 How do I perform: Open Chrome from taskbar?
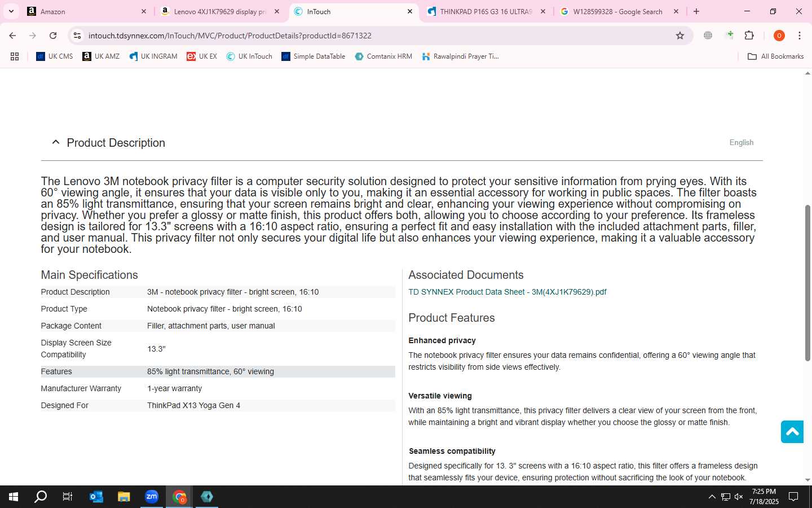179,497
